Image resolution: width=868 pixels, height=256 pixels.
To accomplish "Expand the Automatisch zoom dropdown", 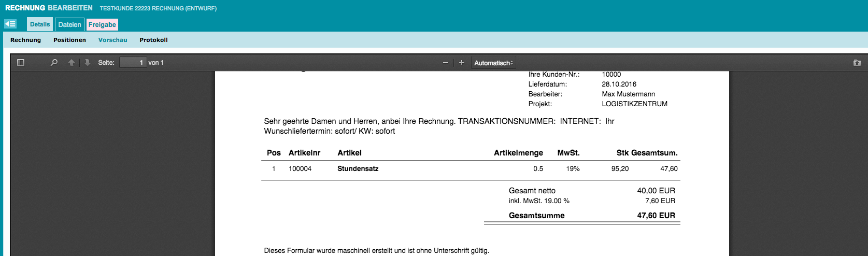I will [x=493, y=63].
